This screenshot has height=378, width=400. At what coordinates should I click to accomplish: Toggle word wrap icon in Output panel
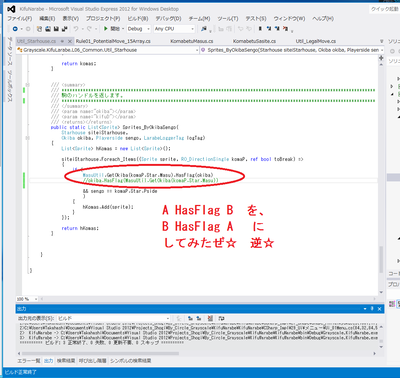221,318
